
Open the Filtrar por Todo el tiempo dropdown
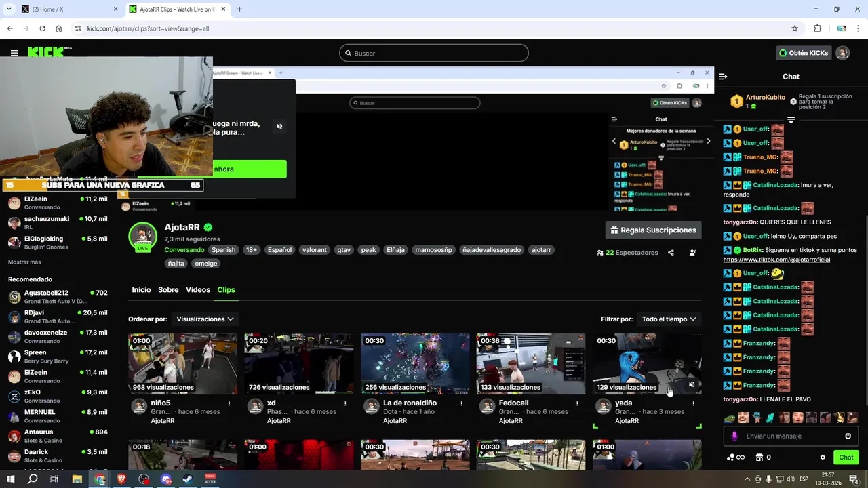(669, 319)
